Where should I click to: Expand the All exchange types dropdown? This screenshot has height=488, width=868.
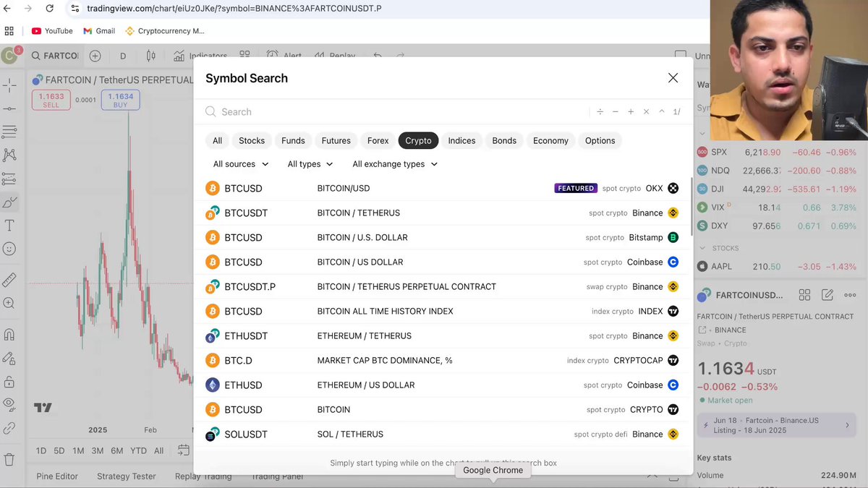tap(395, 164)
